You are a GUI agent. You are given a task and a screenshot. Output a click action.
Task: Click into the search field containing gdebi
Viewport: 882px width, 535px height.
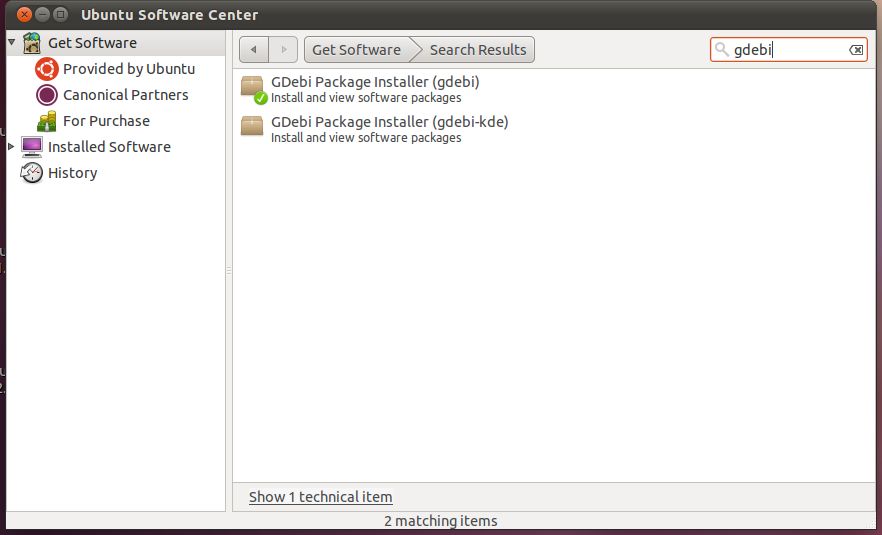pos(789,50)
